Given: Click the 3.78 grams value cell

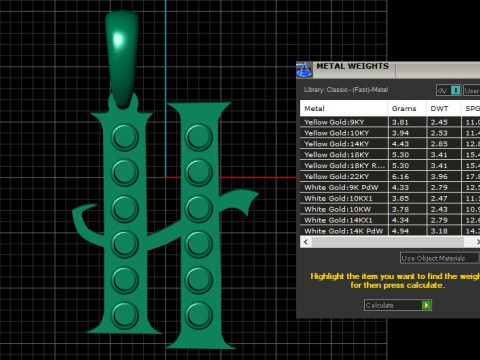Looking at the screenshot, I should [407, 209].
